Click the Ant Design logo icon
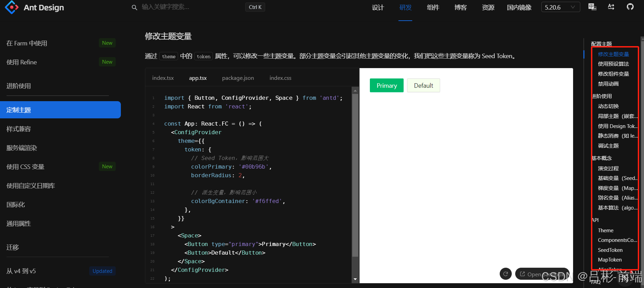The width and height of the screenshot is (644, 288). (x=12, y=7)
